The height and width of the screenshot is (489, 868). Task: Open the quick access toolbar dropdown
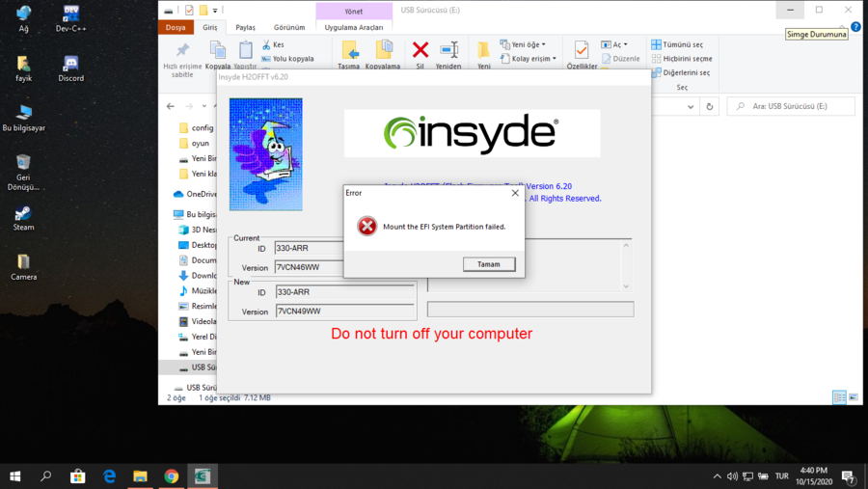[x=215, y=11]
